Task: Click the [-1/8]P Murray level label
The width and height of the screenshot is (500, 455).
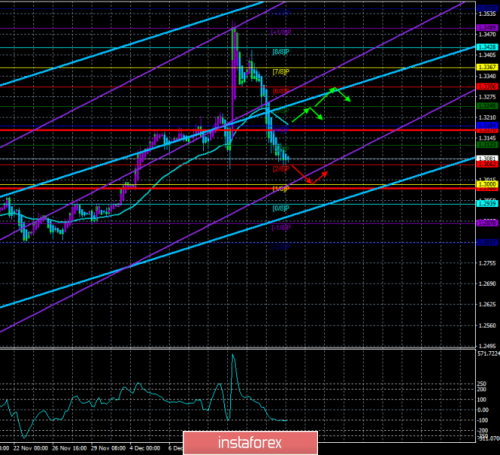Action: 281,228
